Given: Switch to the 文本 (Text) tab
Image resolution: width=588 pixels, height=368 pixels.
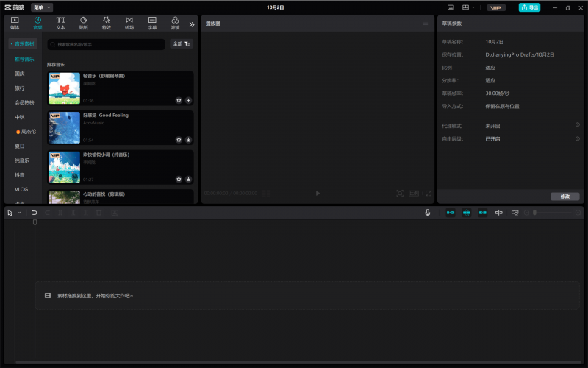Looking at the screenshot, I should (60, 23).
